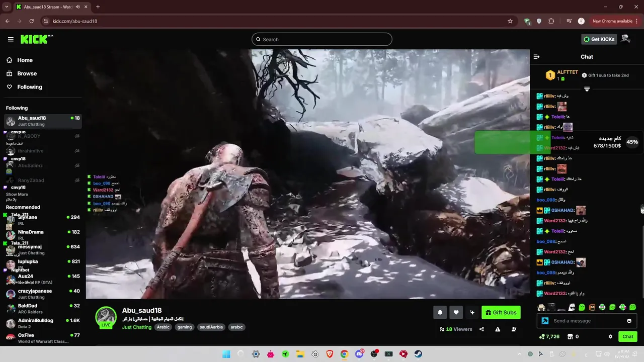The height and width of the screenshot is (362, 644).
Task: Toggle stream notification bell
Action: click(x=440, y=312)
